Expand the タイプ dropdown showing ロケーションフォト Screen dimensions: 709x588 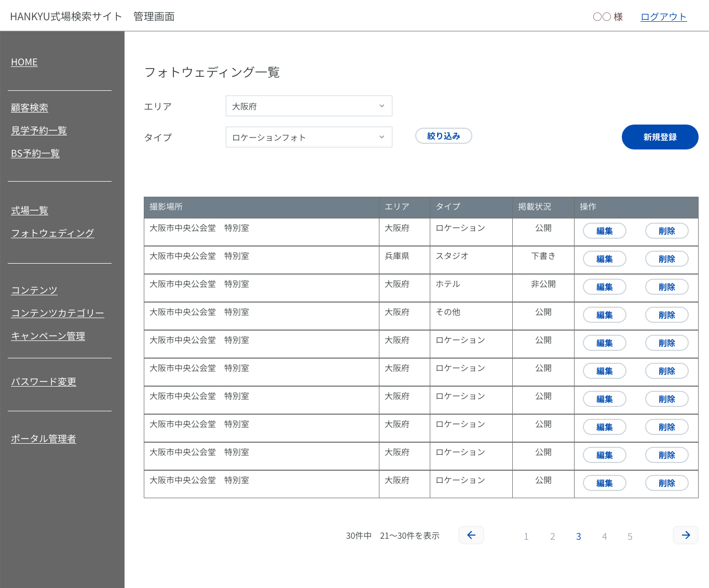point(309,137)
